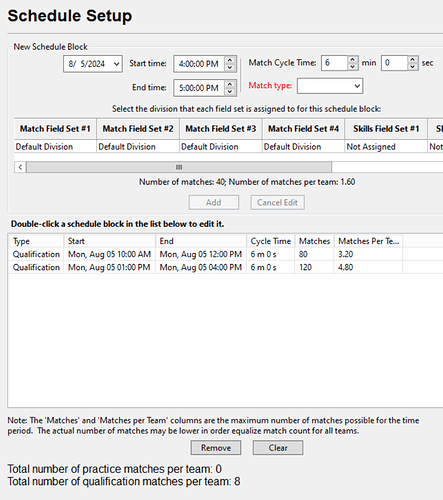The height and width of the screenshot is (500, 443).
Task: Increase the End time with up arrow
Action: click(230, 84)
